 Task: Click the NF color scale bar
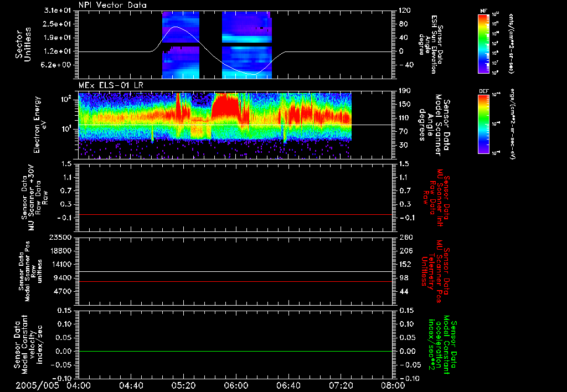483,44
